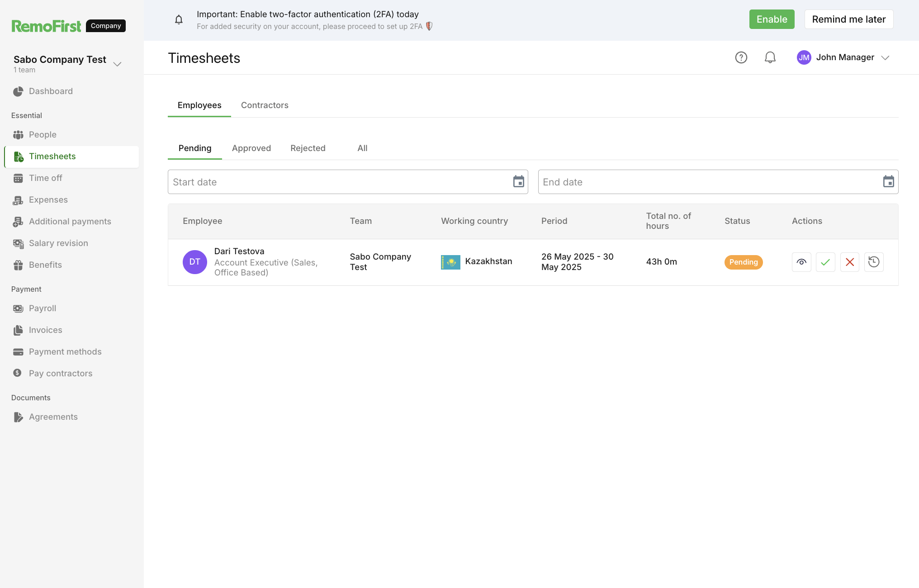Show the Rejected timesheets tab
The image size is (919, 588).
(308, 148)
